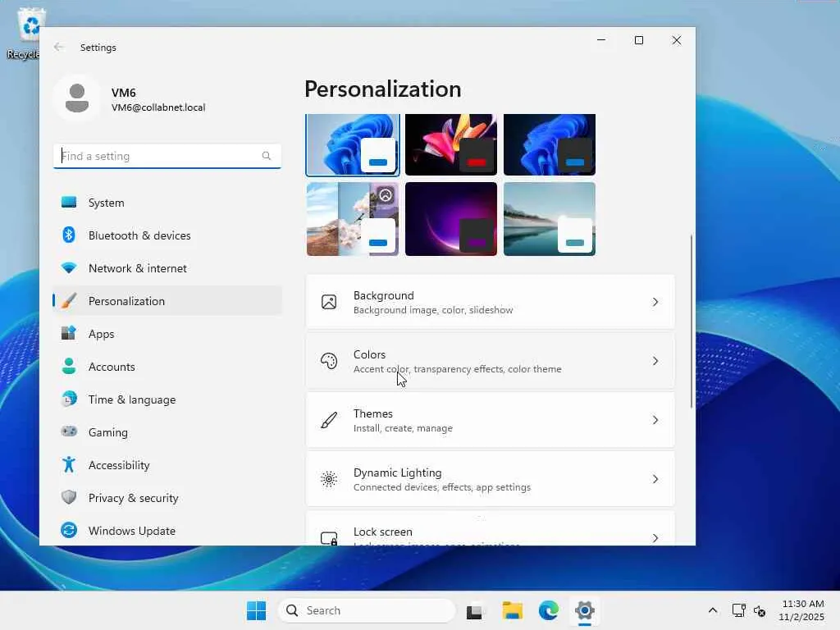Image resolution: width=840 pixels, height=630 pixels.
Task: Click the network status tray icon
Action: pyautogui.click(x=738, y=610)
